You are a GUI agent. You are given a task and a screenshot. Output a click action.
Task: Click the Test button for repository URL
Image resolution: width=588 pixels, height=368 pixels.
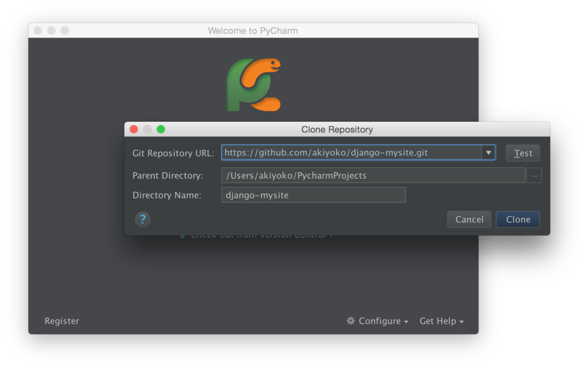point(523,153)
